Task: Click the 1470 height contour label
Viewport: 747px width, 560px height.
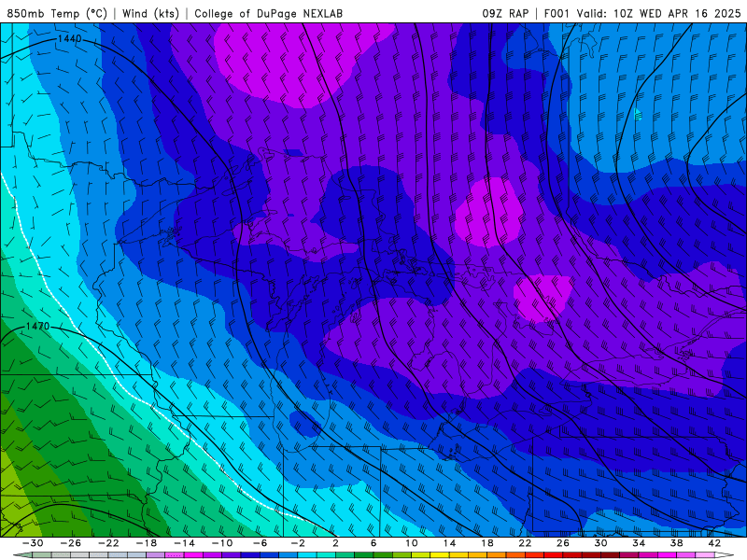Action: [37, 326]
